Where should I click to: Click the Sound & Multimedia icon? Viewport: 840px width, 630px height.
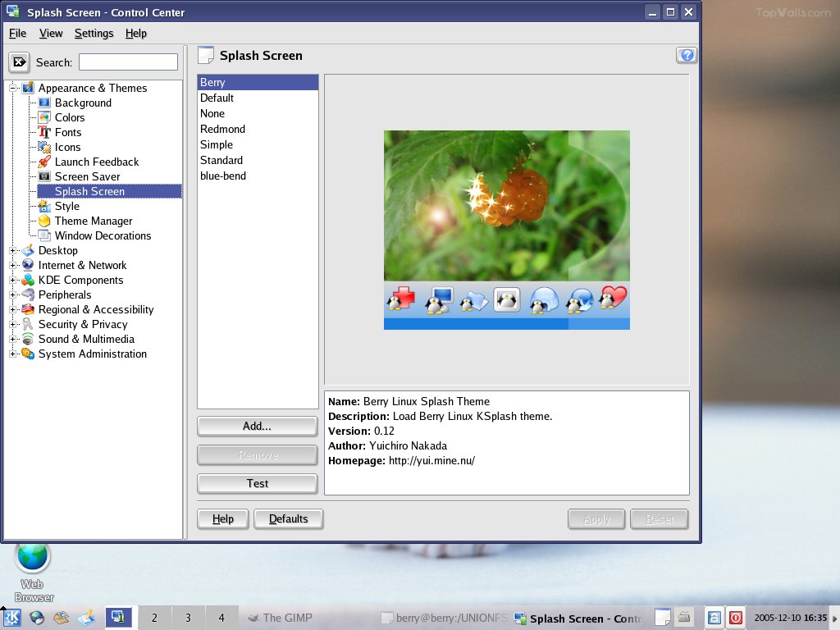[x=28, y=339]
